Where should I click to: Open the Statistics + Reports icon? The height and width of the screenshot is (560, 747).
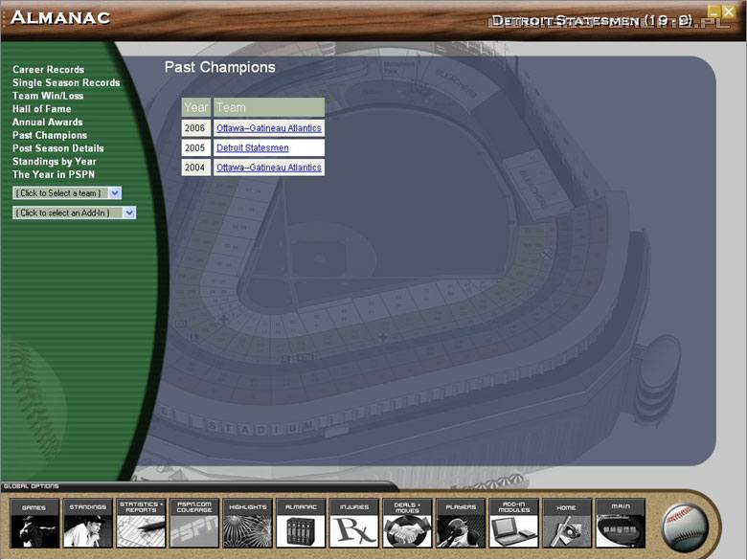point(141,523)
